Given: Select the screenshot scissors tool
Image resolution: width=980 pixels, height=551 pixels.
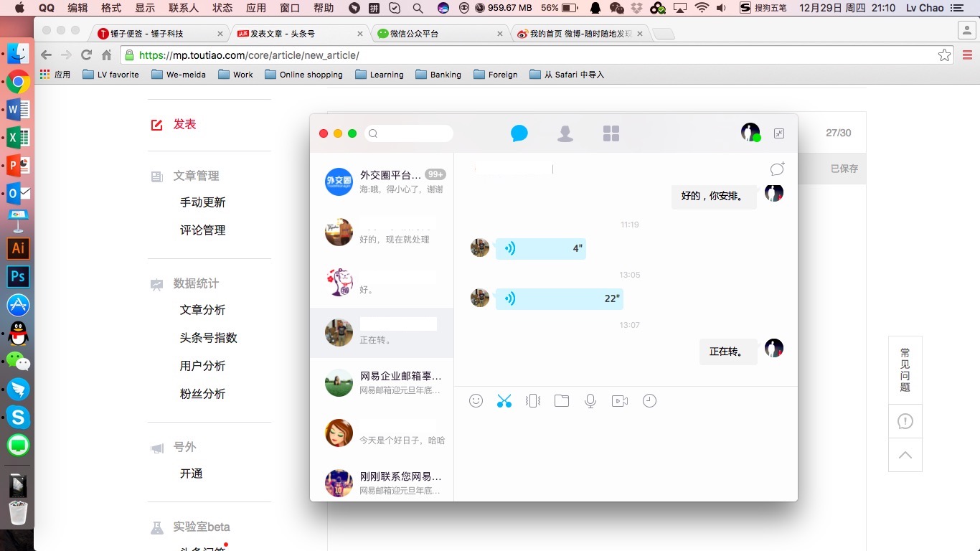Looking at the screenshot, I should (504, 400).
